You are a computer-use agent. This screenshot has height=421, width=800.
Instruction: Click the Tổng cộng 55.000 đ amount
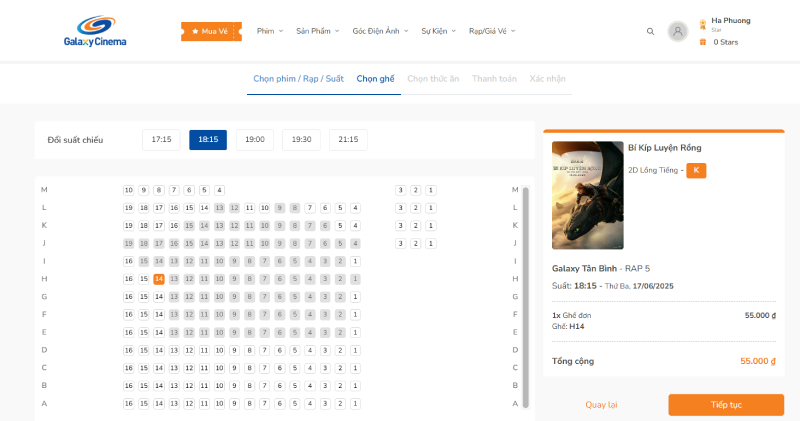[x=758, y=361]
